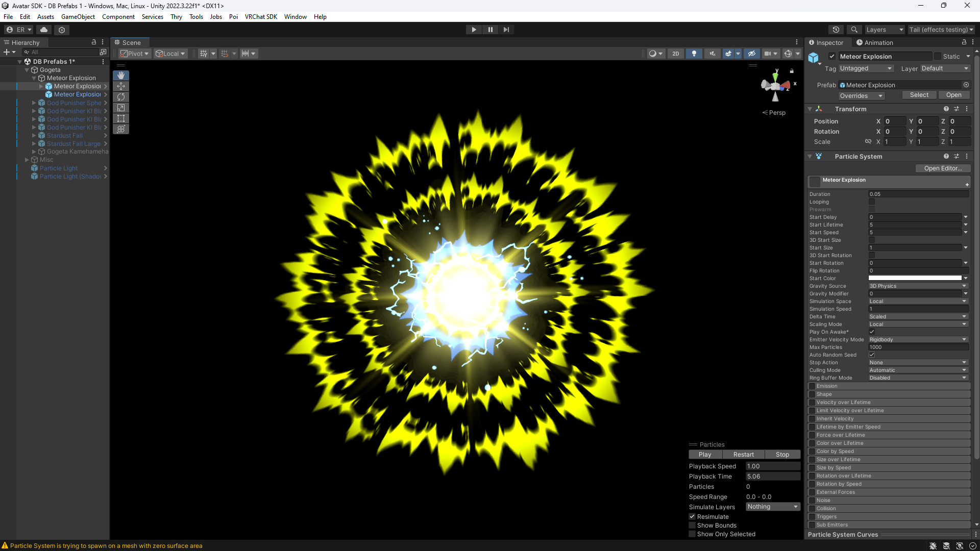Click the Unity cloud icon
980x551 pixels.
tap(44, 30)
